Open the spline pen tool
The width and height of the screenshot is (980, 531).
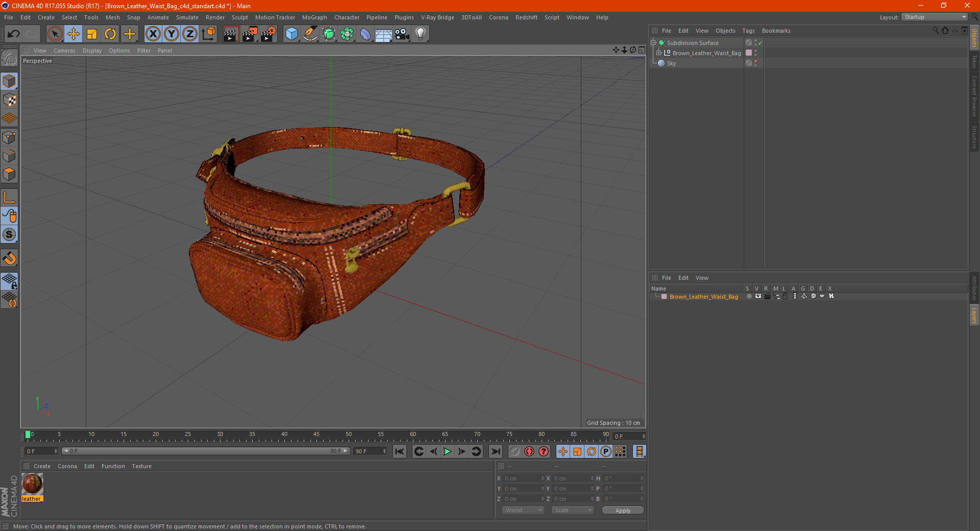click(x=310, y=34)
